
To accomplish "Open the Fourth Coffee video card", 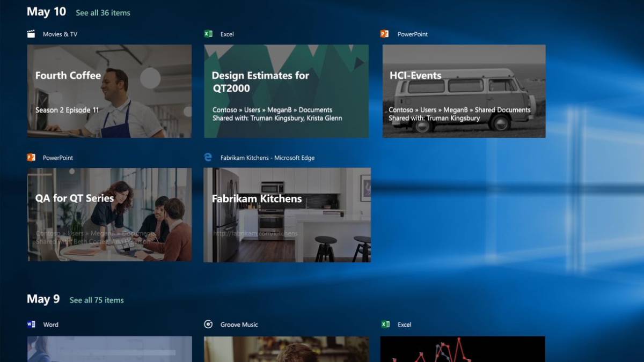I will pyautogui.click(x=109, y=91).
